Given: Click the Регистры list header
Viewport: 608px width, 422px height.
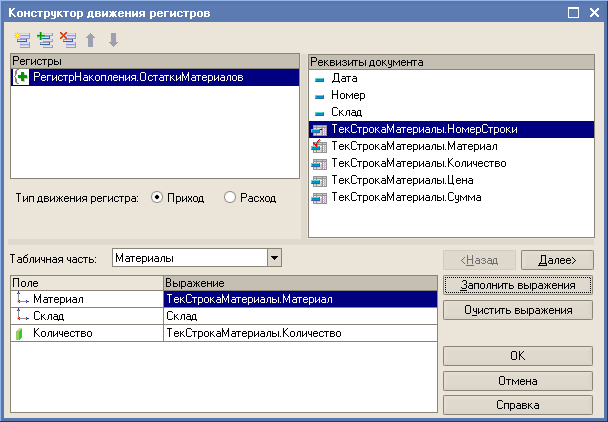Looking at the screenshot, I should tap(155, 61).
